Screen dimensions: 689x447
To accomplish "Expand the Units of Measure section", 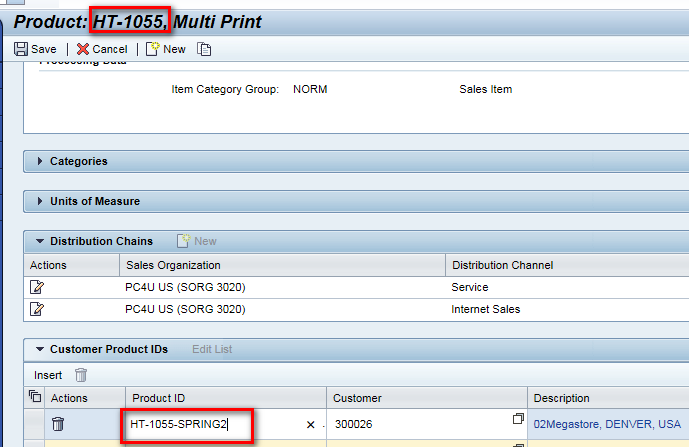I will (40, 201).
